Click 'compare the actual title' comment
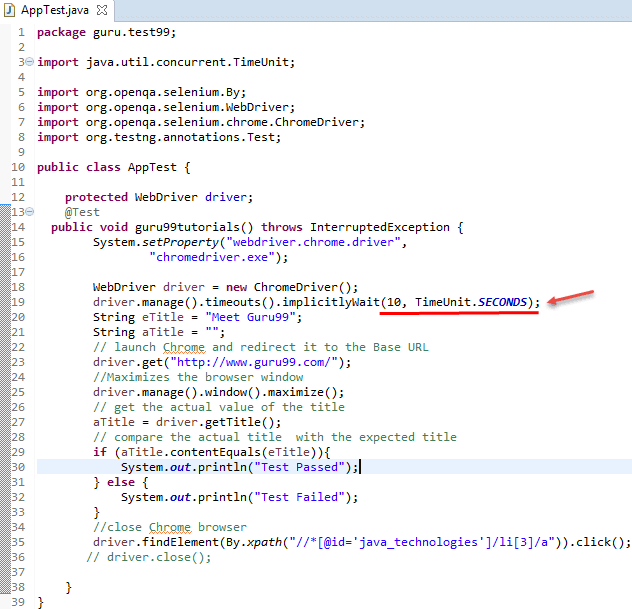The width and height of the screenshot is (632, 609). coord(275,437)
